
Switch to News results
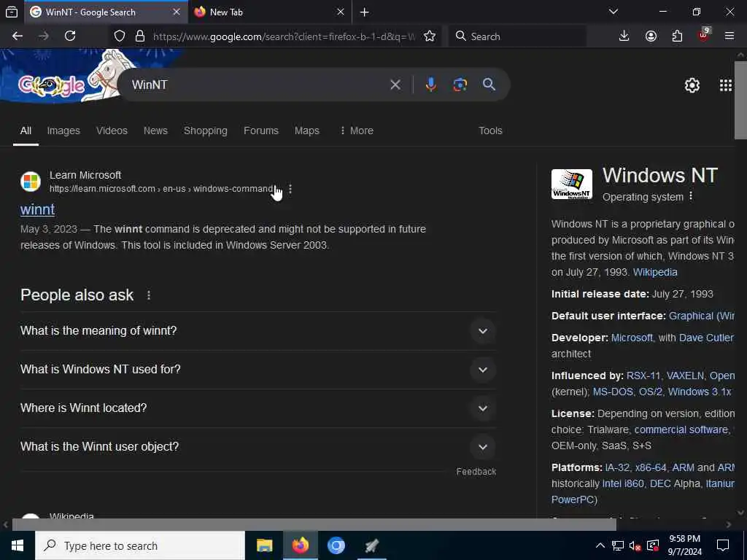click(155, 131)
